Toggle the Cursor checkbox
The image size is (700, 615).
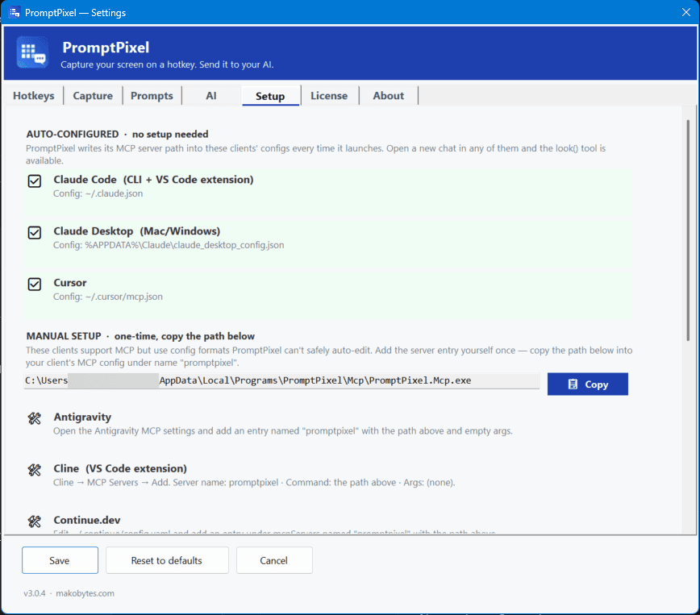35,284
